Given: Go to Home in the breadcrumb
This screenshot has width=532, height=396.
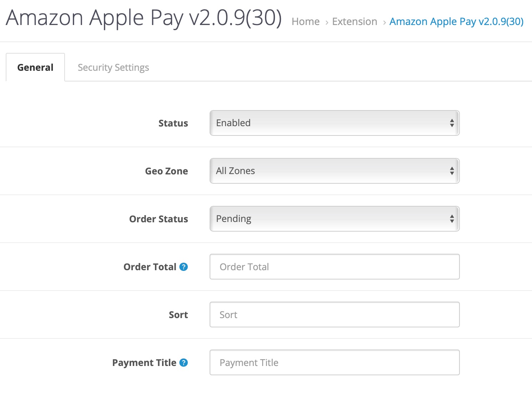Looking at the screenshot, I should [306, 21].
